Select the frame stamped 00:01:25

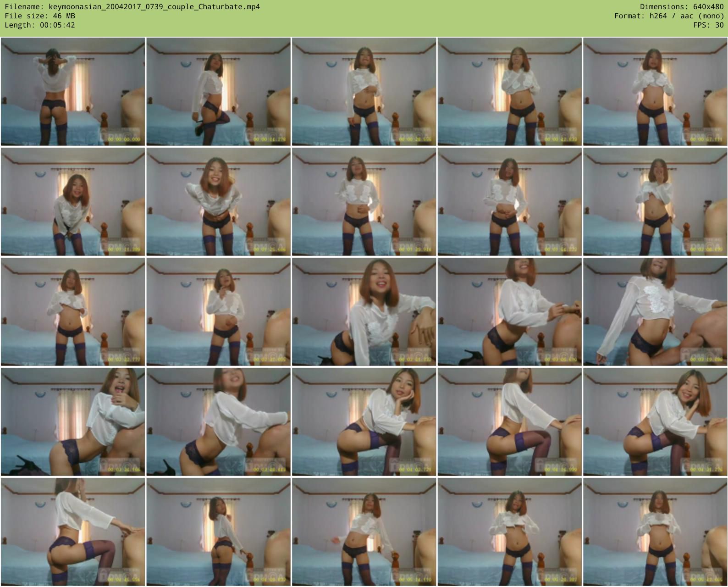tap(218, 202)
